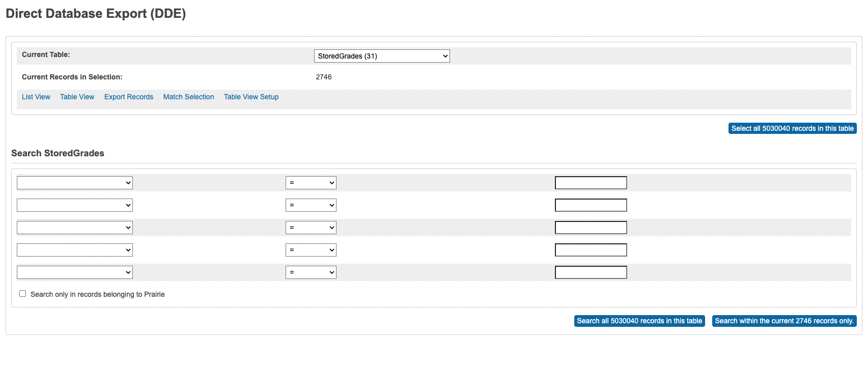The height and width of the screenshot is (365, 868).
Task: Go to Table View Setup
Action: [x=251, y=97]
